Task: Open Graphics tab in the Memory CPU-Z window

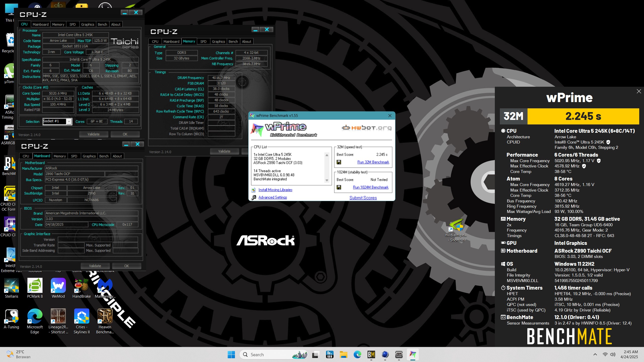Action: (x=218, y=41)
